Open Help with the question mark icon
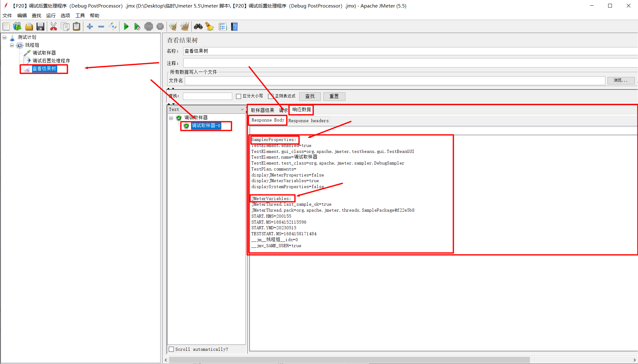638x364 pixels. (234, 27)
